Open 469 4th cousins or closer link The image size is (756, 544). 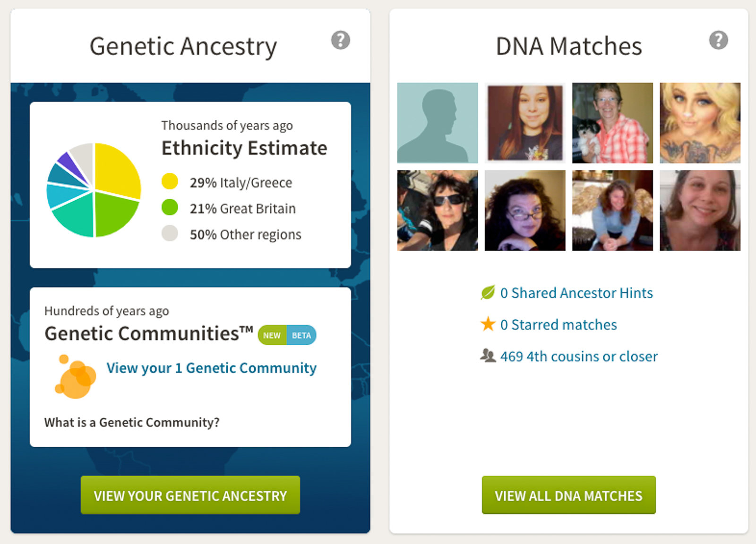click(x=579, y=357)
